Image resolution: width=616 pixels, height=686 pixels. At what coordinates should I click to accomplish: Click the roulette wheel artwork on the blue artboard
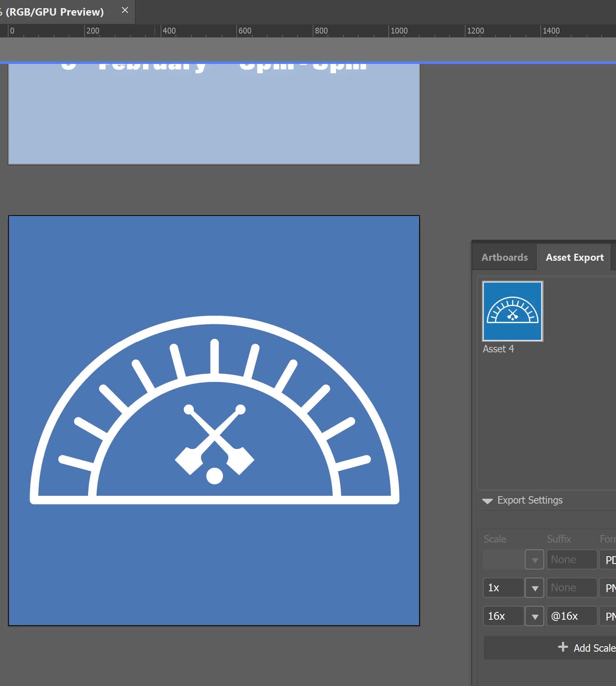click(214, 410)
